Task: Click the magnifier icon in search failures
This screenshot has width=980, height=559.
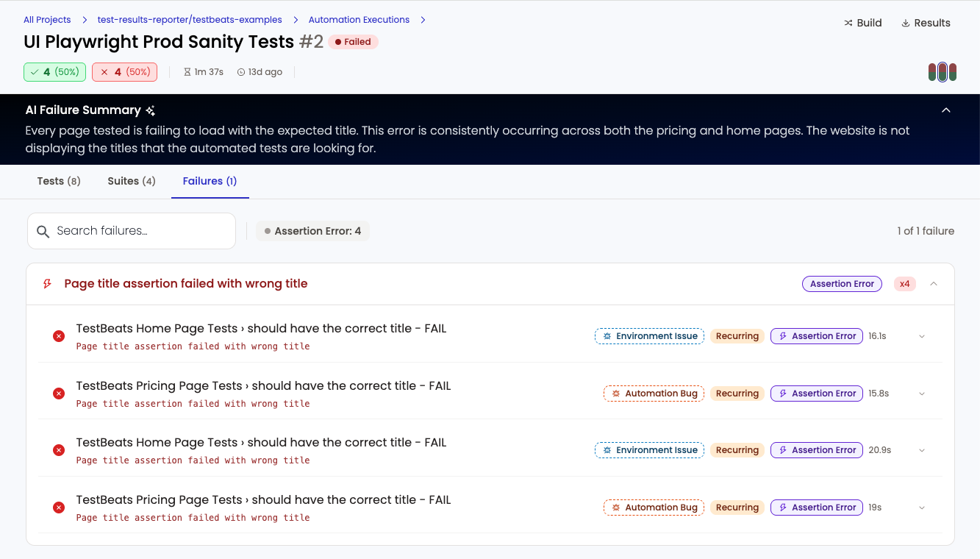Action: point(43,231)
